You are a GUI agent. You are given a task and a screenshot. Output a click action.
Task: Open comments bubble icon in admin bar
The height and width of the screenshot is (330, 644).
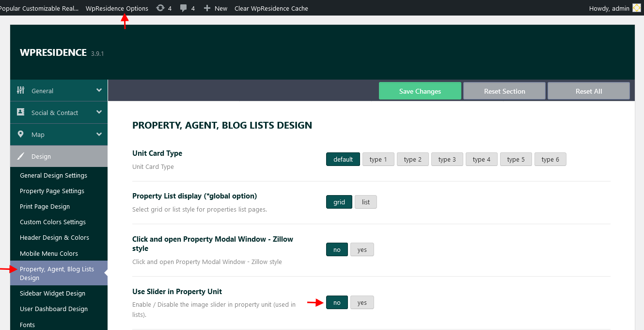tap(183, 8)
